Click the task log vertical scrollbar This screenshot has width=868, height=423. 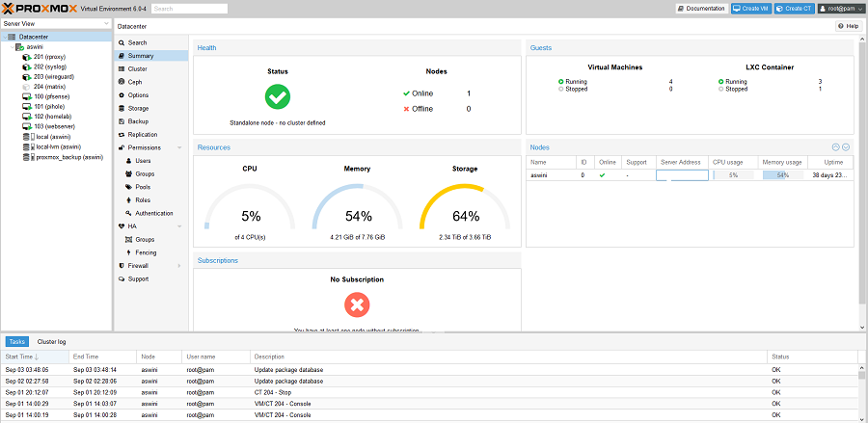coord(863,377)
